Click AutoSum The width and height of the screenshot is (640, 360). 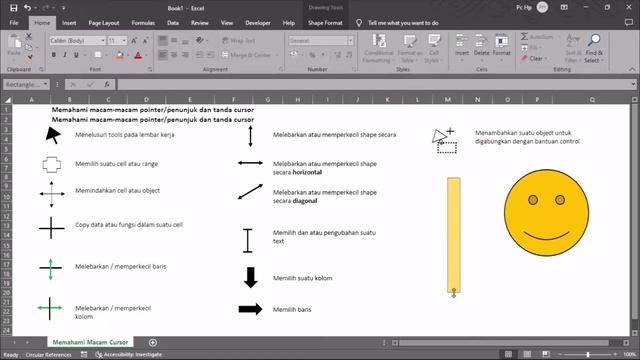pos(538,37)
